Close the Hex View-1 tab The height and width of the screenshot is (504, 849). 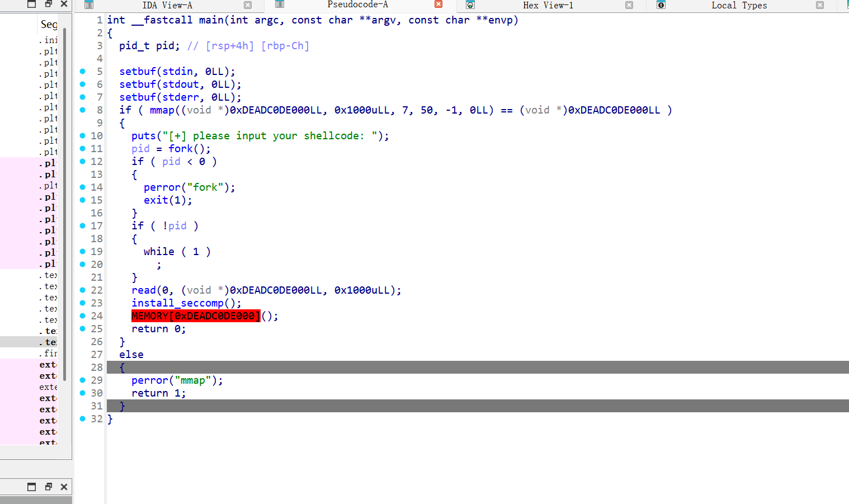click(629, 5)
